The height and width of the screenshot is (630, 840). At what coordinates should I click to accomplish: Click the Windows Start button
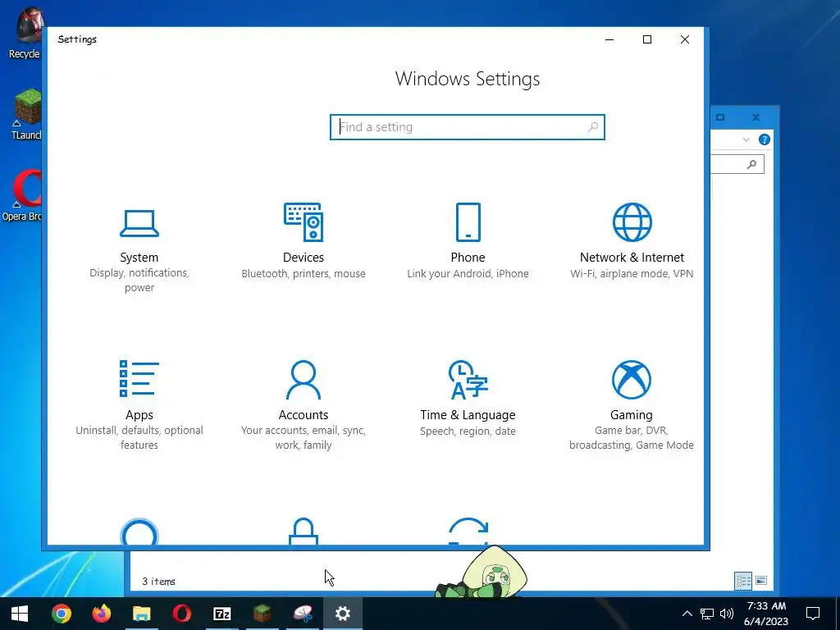point(20,614)
